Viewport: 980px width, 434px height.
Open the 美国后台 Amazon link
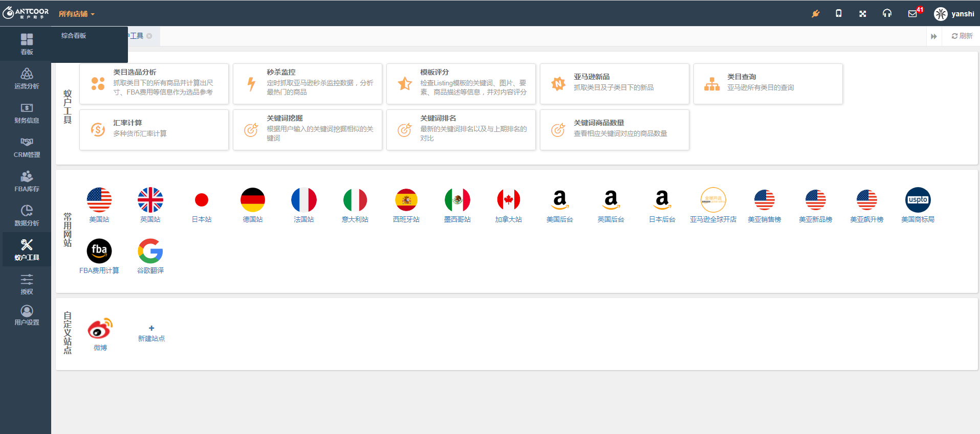pyautogui.click(x=560, y=205)
